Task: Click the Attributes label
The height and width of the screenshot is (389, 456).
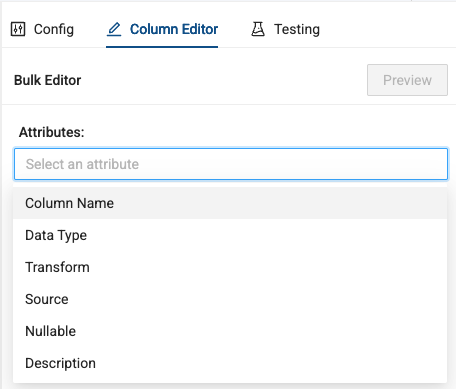Action: pyautogui.click(x=52, y=132)
